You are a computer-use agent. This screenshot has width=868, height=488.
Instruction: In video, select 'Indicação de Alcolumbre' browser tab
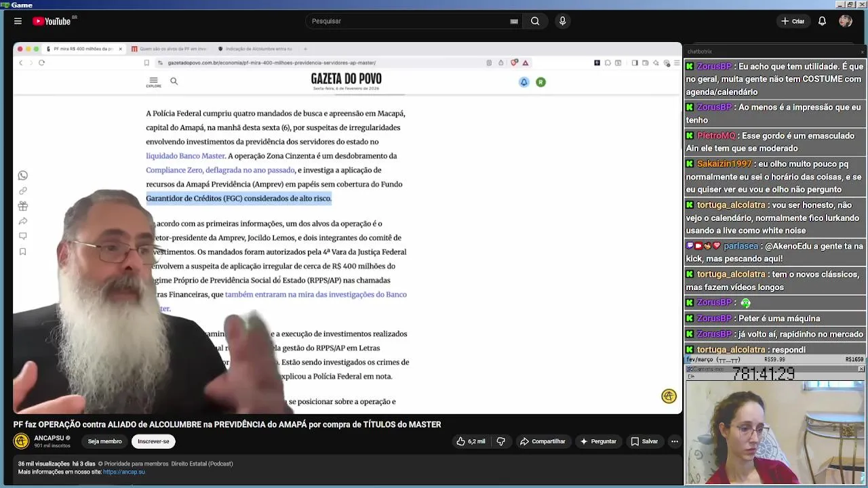click(256, 49)
